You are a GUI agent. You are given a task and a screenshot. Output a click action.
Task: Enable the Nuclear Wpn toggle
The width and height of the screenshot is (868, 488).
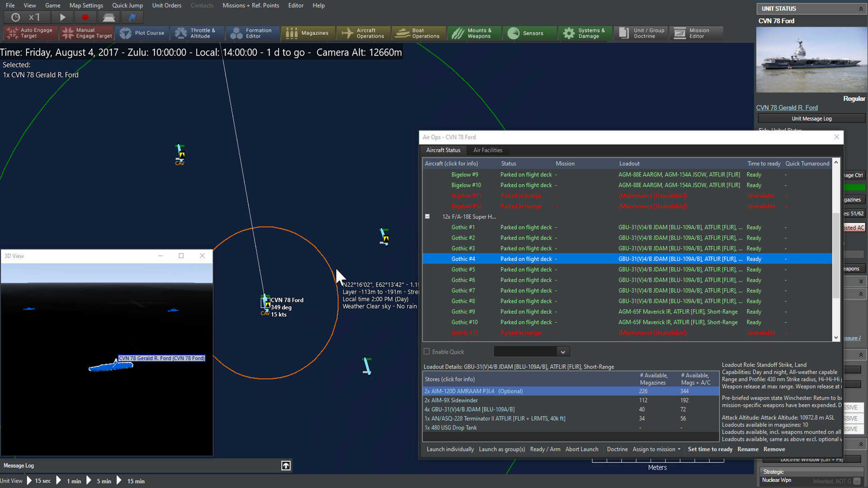pos(857,481)
